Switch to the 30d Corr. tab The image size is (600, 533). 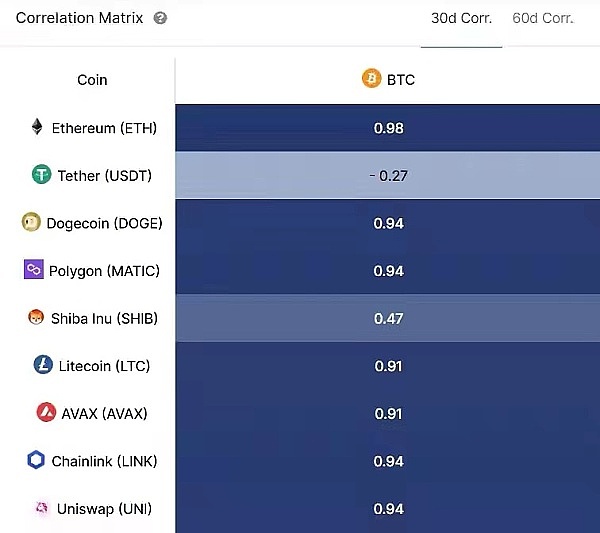click(461, 18)
